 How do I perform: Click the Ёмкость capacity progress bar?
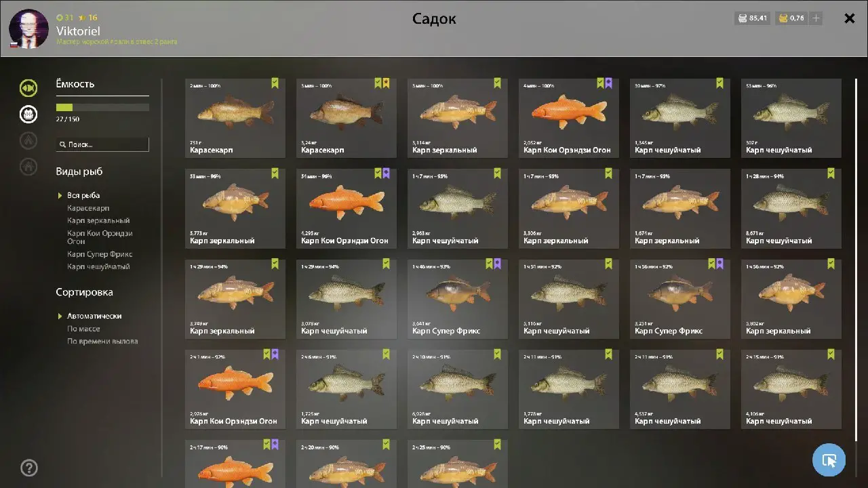click(x=102, y=107)
